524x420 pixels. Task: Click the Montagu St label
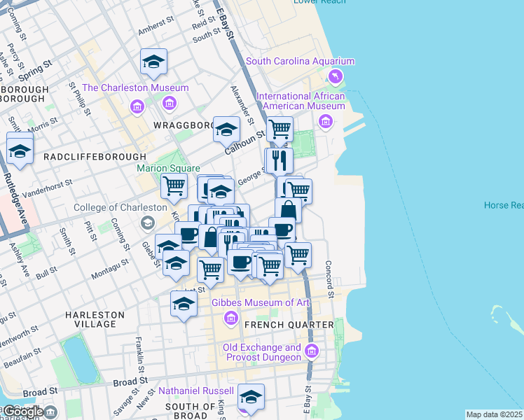pos(110,269)
